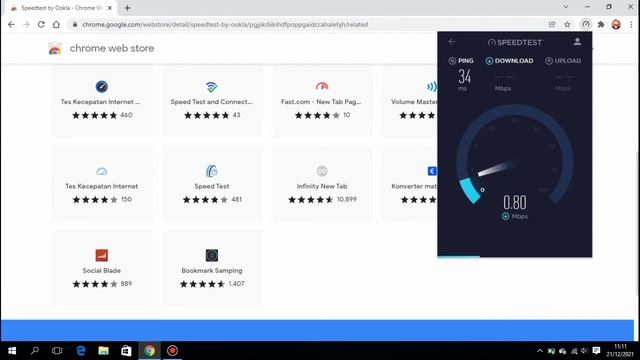This screenshot has width=640, height=360.
Task: Open File Explorer from taskbar
Action: click(104, 351)
